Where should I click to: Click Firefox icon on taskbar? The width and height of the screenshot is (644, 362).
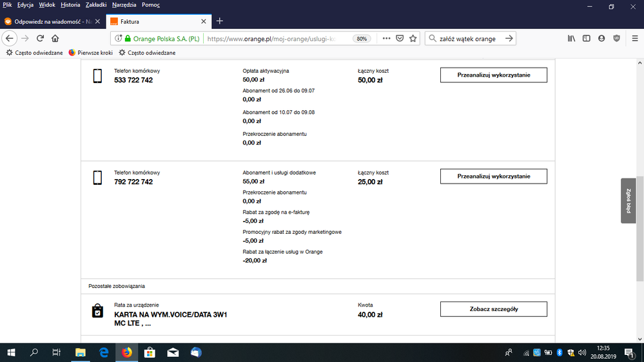[127, 352]
